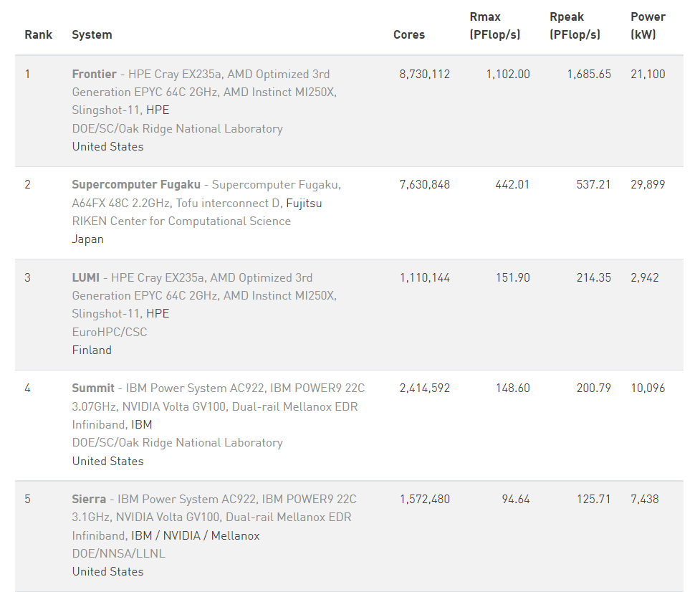Select the Japan country link
Image resolution: width=700 pixels, height=592 pixels.
(x=87, y=239)
